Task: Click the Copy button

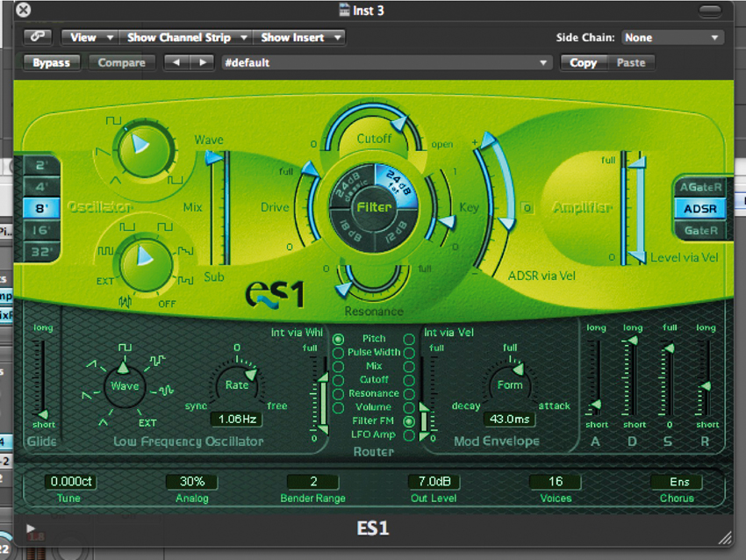Action: [x=584, y=63]
